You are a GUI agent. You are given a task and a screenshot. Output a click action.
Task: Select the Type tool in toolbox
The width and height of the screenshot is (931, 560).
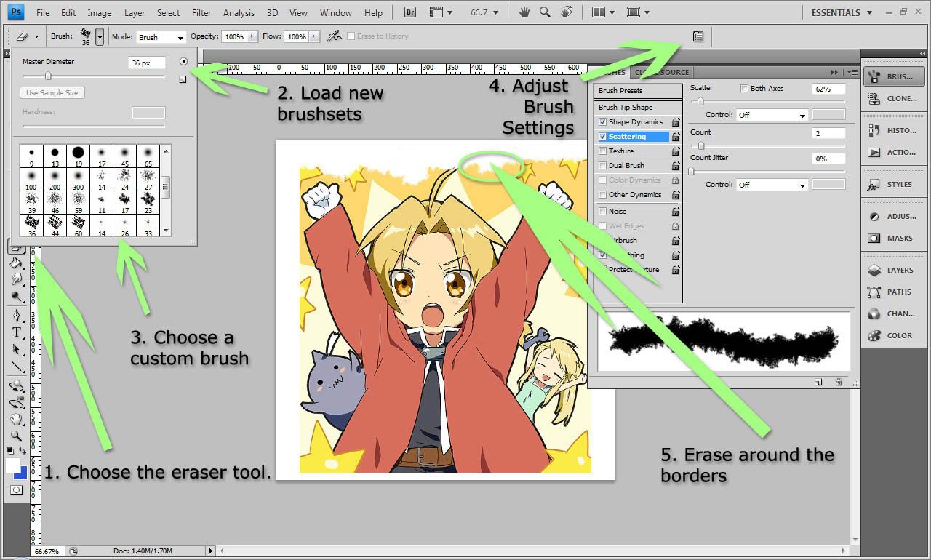pyautogui.click(x=16, y=332)
